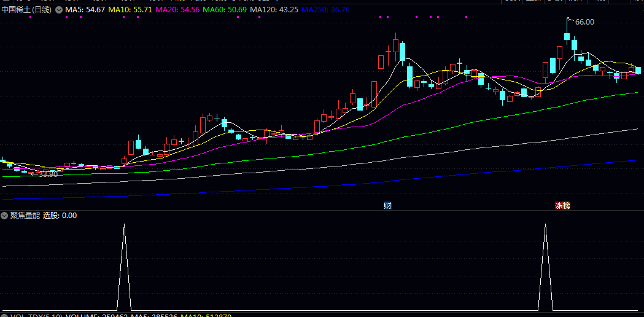Click the 财 financial marker icon
644x317 pixels.
click(x=387, y=205)
